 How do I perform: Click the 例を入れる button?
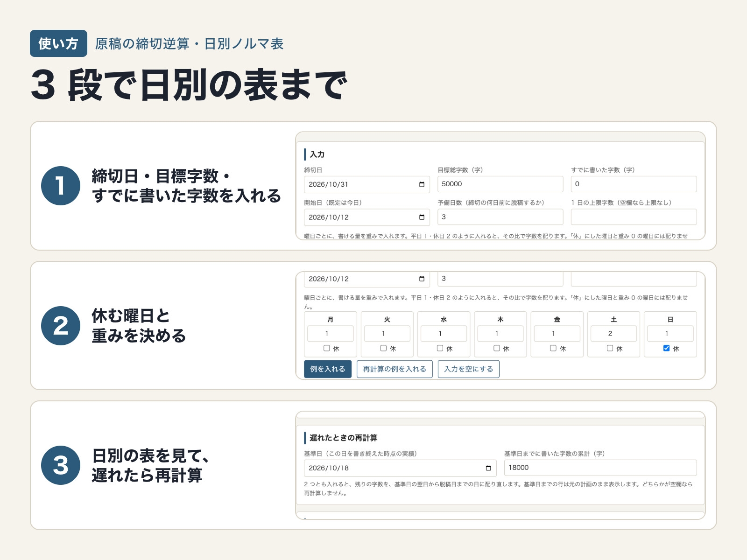coord(328,369)
